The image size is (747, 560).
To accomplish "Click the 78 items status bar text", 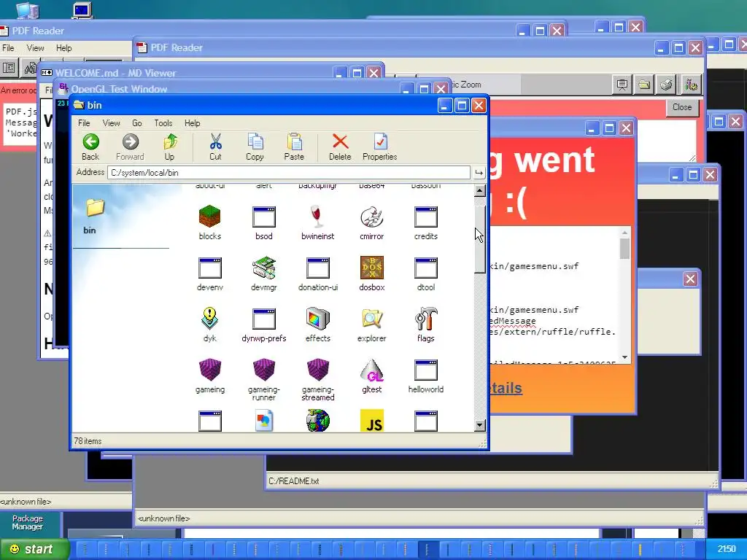I will pyautogui.click(x=88, y=441).
